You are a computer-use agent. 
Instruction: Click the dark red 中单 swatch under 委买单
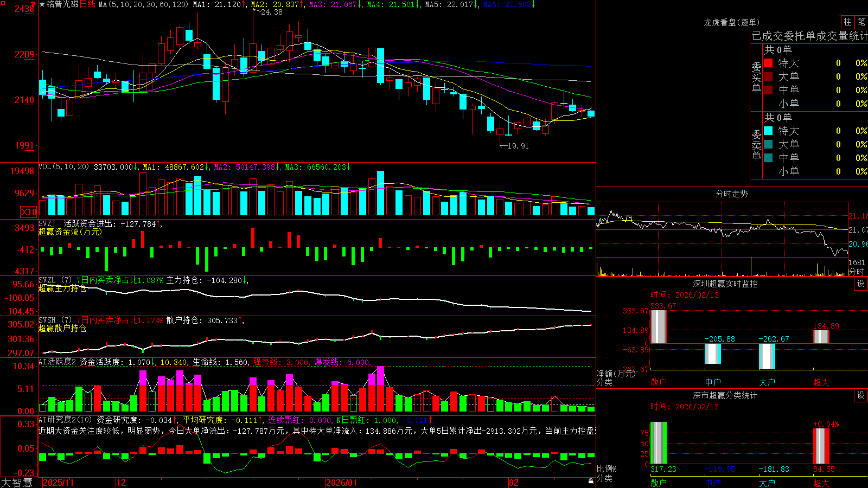(768, 90)
